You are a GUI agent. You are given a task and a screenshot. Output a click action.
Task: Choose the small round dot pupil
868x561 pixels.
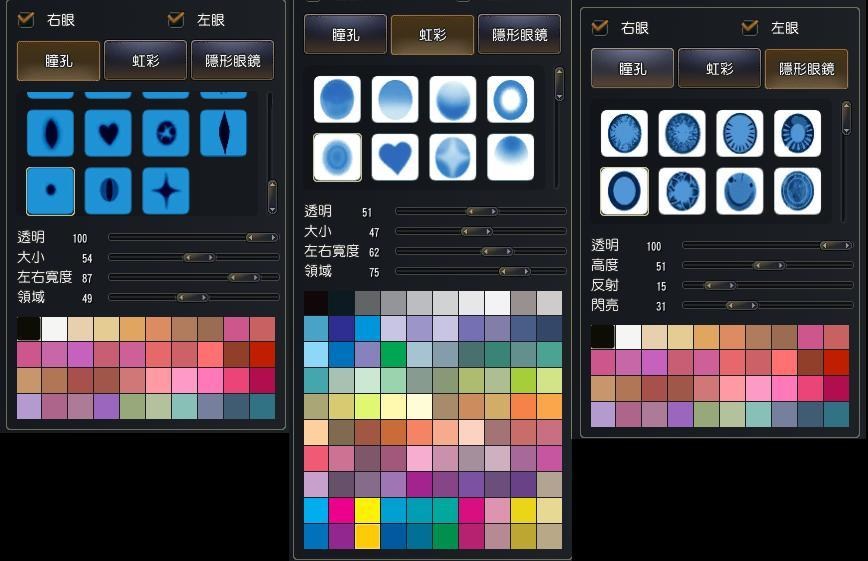(x=50, y=191)
